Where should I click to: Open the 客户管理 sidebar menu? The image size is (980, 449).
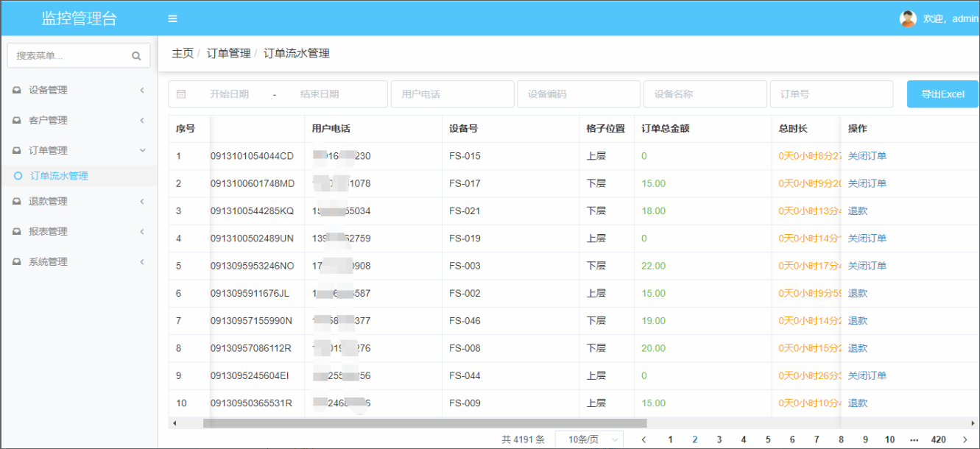(x=79, y=121)
